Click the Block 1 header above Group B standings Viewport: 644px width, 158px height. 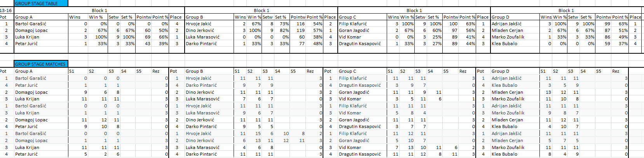[x=261, y=11]
